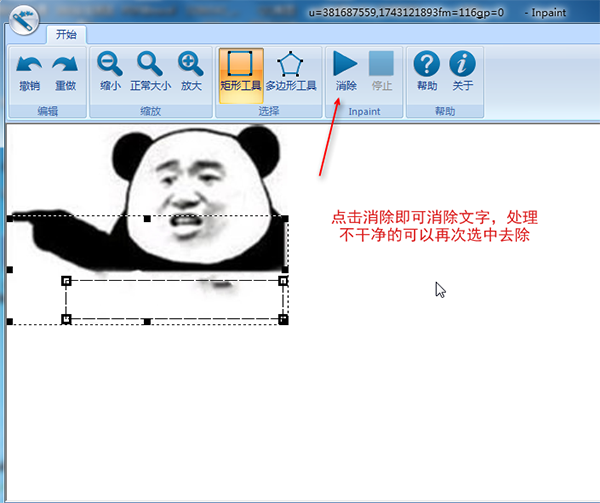Open the Inpaint application orb menu
Screen dimensions: 600x503
(x=24, y=20)
